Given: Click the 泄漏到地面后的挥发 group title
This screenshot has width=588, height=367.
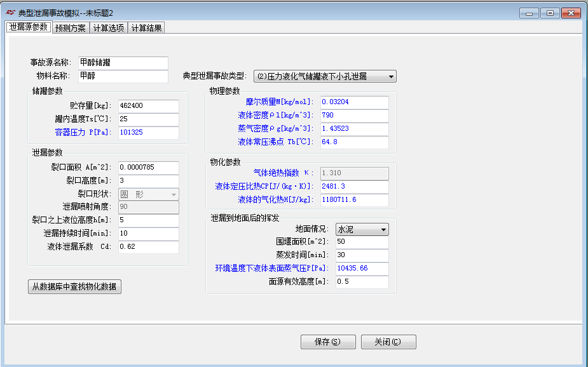Looking at the screenshot, I should pos(245,218).
